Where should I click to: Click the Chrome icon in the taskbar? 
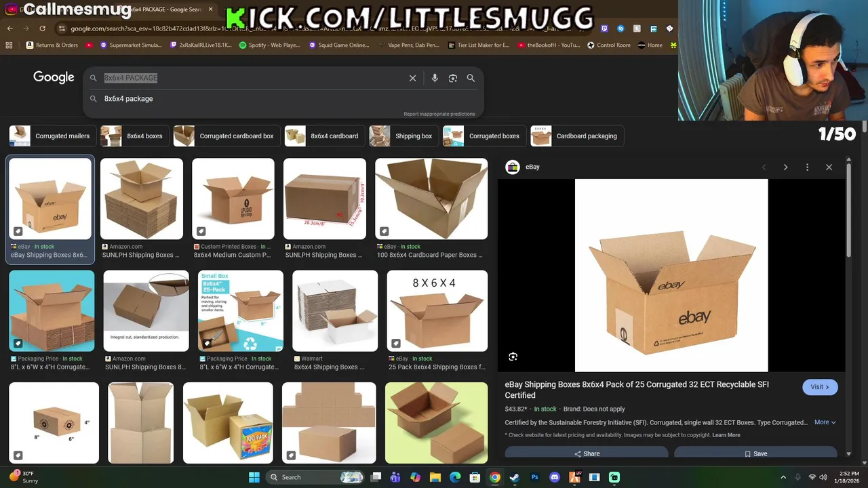[x=495, y=477]
